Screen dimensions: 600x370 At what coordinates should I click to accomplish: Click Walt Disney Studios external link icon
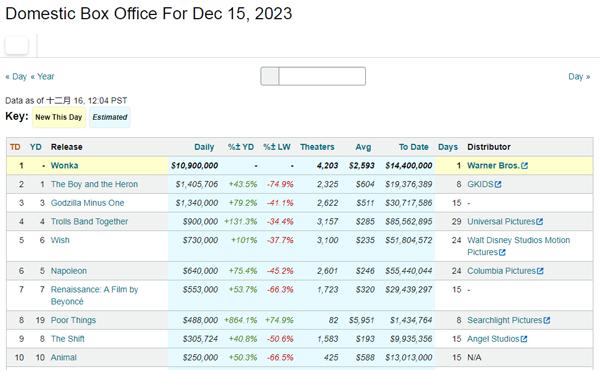pyautogui.click(x=502, y=252)
